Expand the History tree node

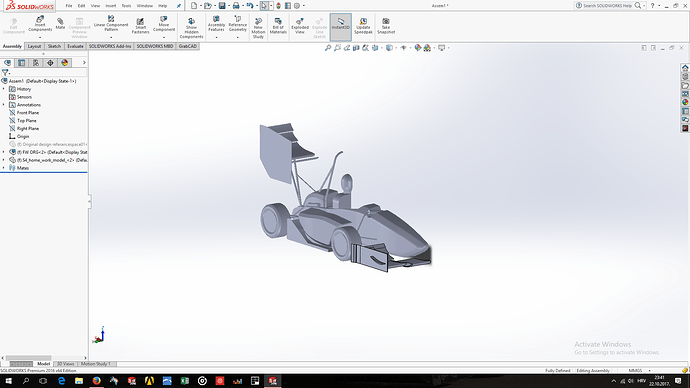[4, 89]
